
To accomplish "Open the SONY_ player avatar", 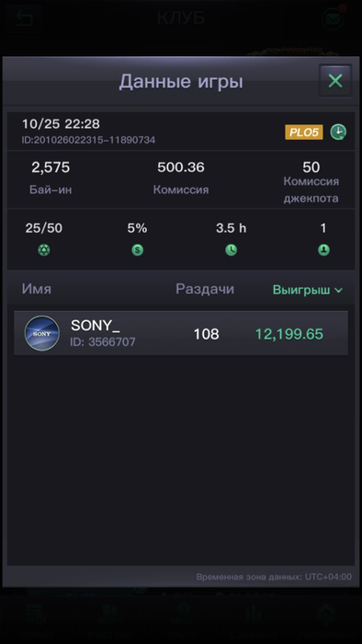I will pyautogui.click(x=42, y=333).
